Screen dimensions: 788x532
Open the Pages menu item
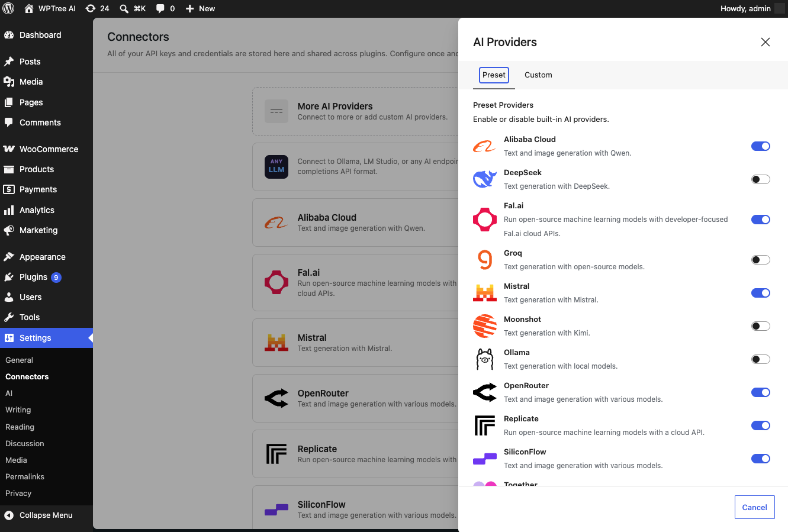pyautogui.click(x=46, y=102)
